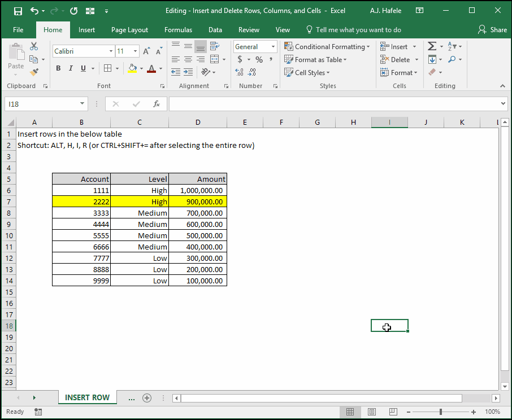Click the Clear eraser icon

tap(432, 72)
